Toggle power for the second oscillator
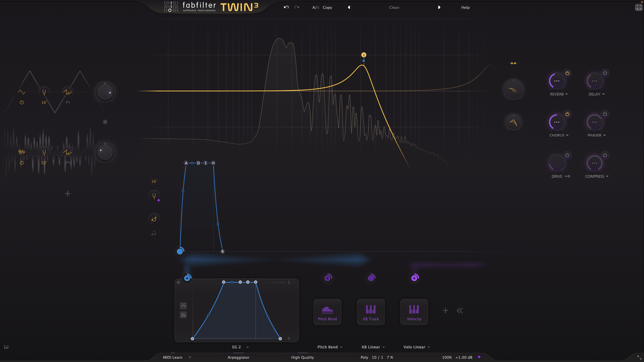This screenshot has width=644, height=362. tap(22, 163)
